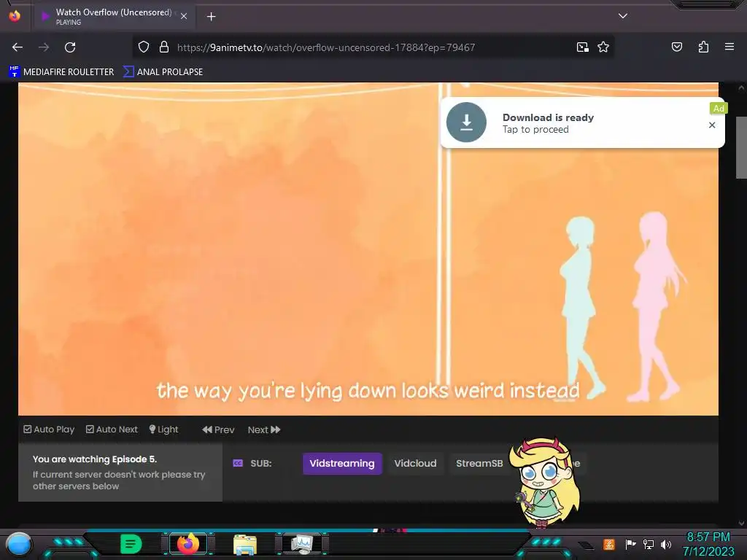Open the Firefox hamburger menu
This screenshot has width=747, height=560.
point(729,47)
